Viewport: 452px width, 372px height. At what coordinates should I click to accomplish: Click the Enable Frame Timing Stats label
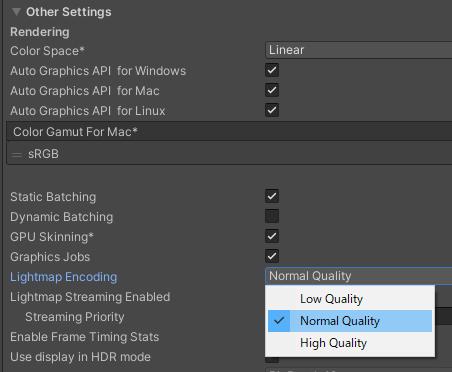point(84,337)
